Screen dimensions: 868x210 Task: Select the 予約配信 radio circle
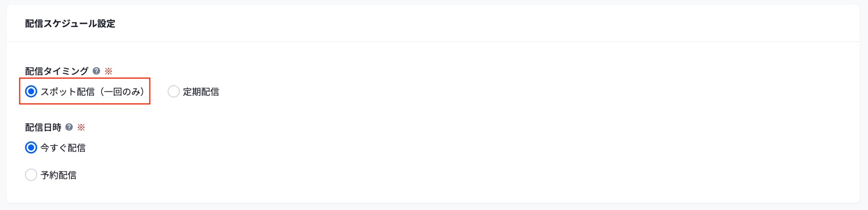click(x=31, y=175)
